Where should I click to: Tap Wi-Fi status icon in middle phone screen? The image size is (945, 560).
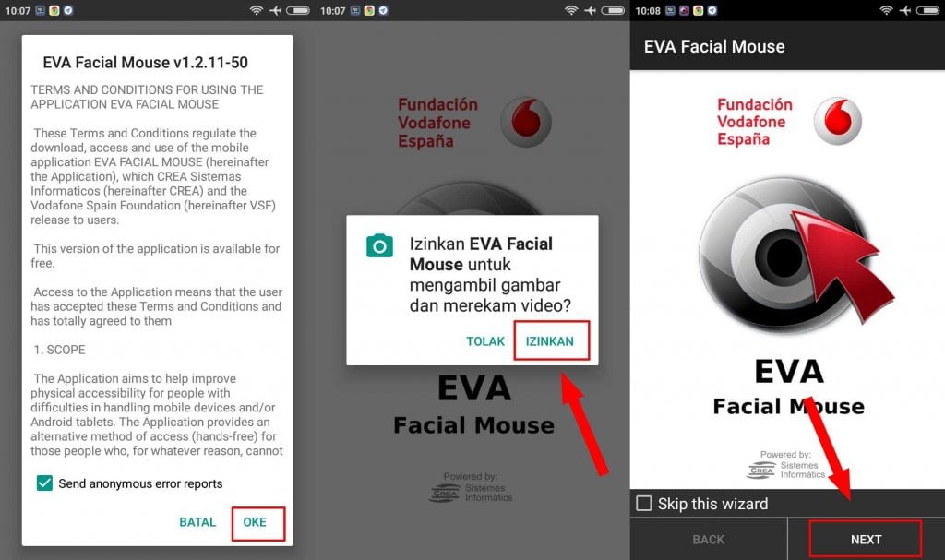pyautogui.click(x=570, y=10)
